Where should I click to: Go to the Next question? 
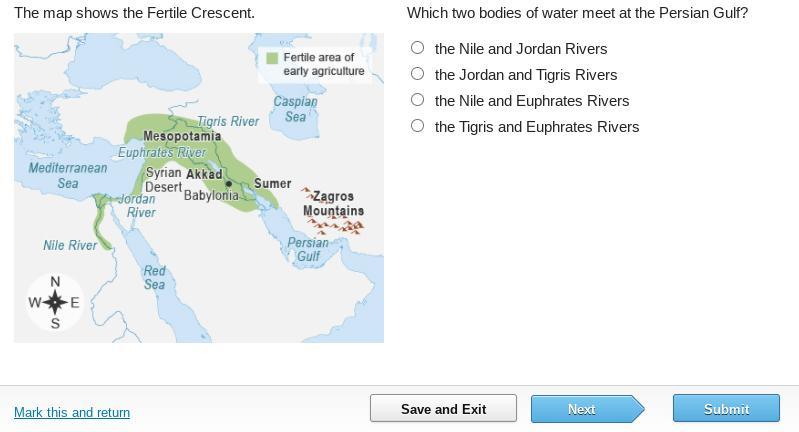coord(582,408)
